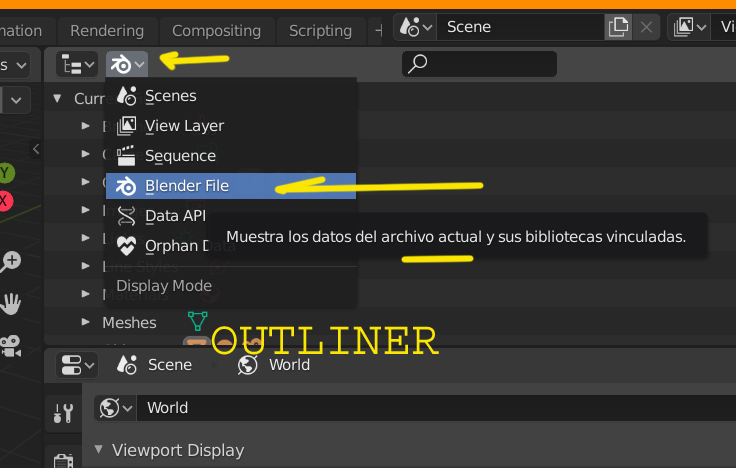736x468 pixels.
Task: Click the X to remove the scene
Action: coord(647,27)
